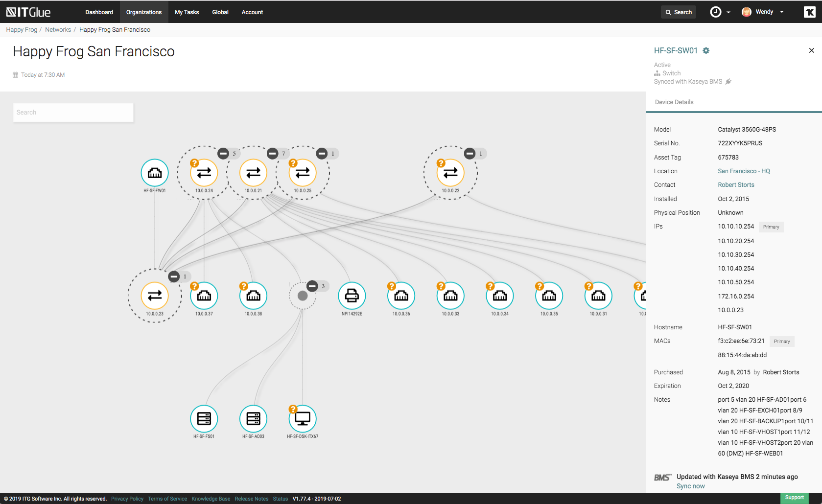This screenshot has height=504, width=822.
Task: Select the HF-SF-DSK-ITX67 desktop node
Action: point(303,419)
